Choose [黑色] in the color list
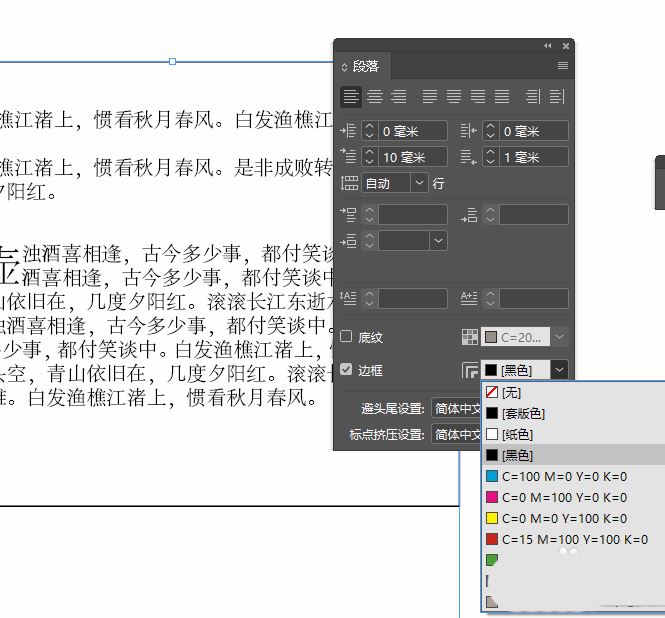This screenshot has width=665, height=618. point(573,455)
